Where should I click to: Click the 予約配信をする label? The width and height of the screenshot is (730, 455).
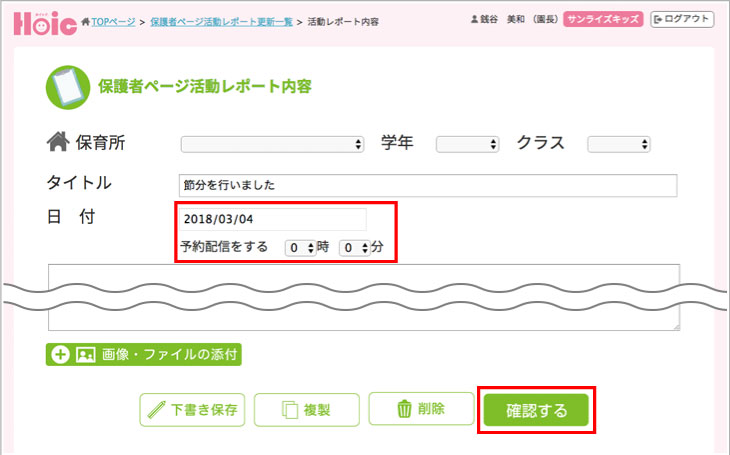[x=224, y=246]
